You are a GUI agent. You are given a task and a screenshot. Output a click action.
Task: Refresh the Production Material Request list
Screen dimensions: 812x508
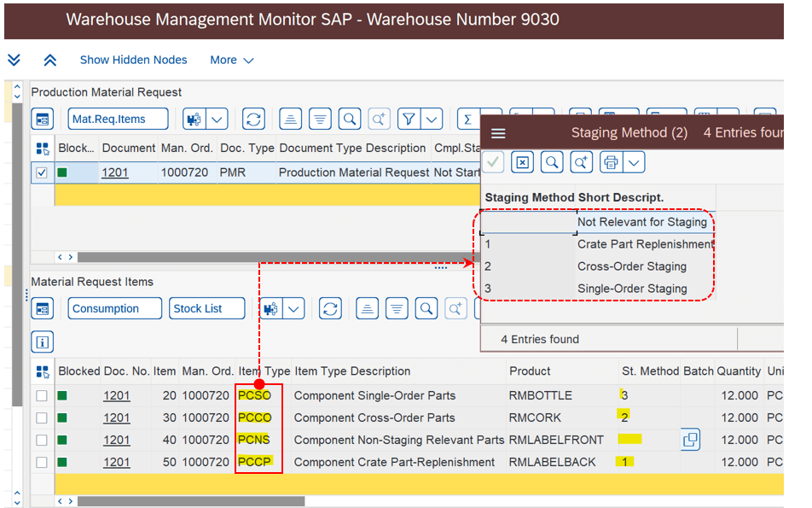(x=253, y=120)
